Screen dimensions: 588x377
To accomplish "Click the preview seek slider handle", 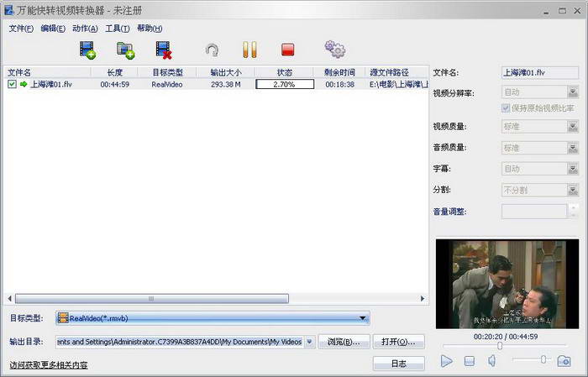I will [500, 346].
